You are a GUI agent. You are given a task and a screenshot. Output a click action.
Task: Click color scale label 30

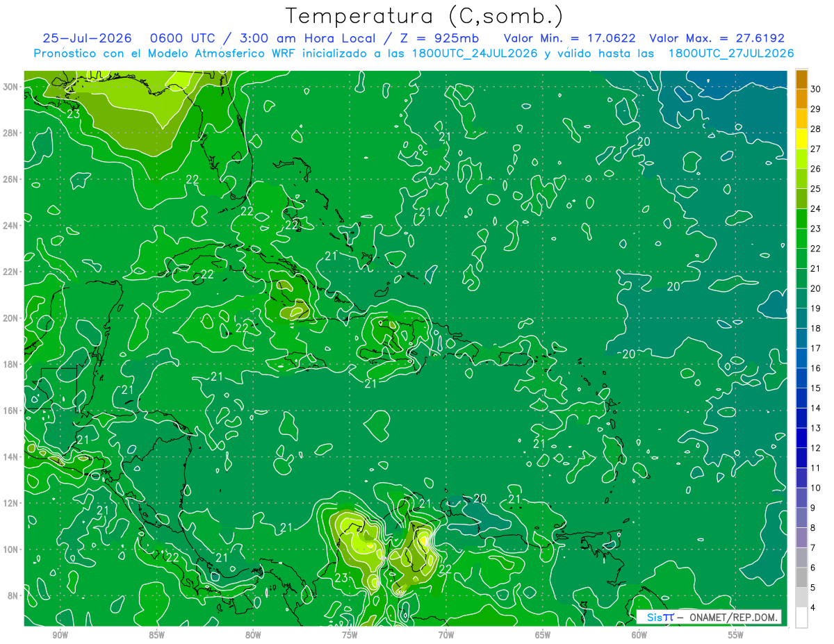tap(815, 89)
